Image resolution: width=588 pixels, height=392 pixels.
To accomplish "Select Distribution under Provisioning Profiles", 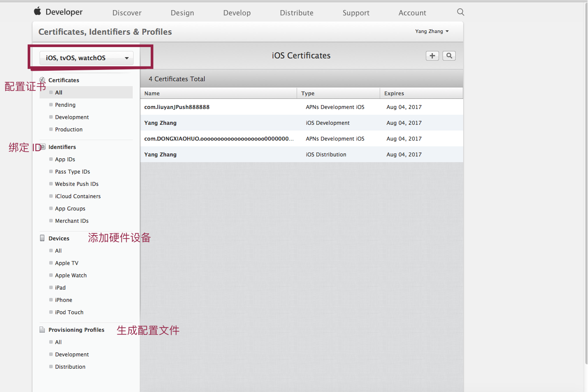I will click(x=70, y=367).
